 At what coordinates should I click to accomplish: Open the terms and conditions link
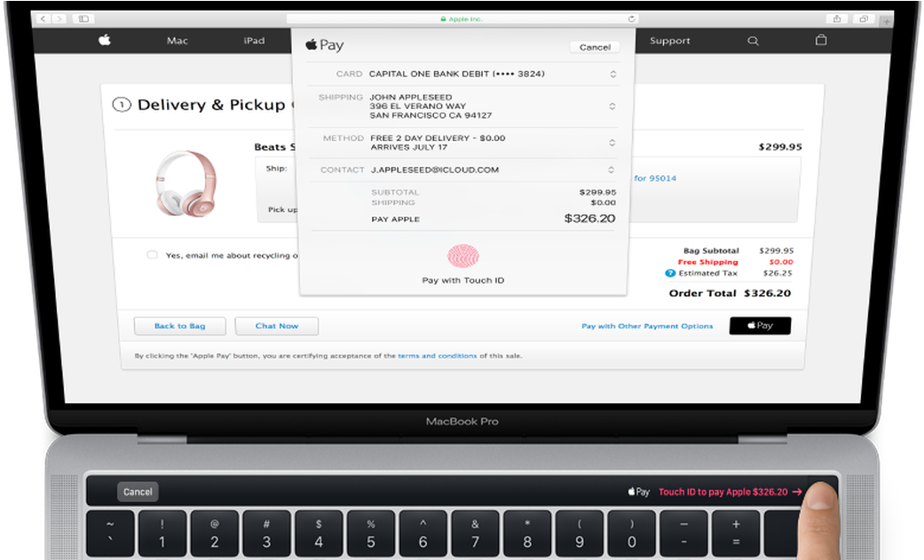coord(438,356)
